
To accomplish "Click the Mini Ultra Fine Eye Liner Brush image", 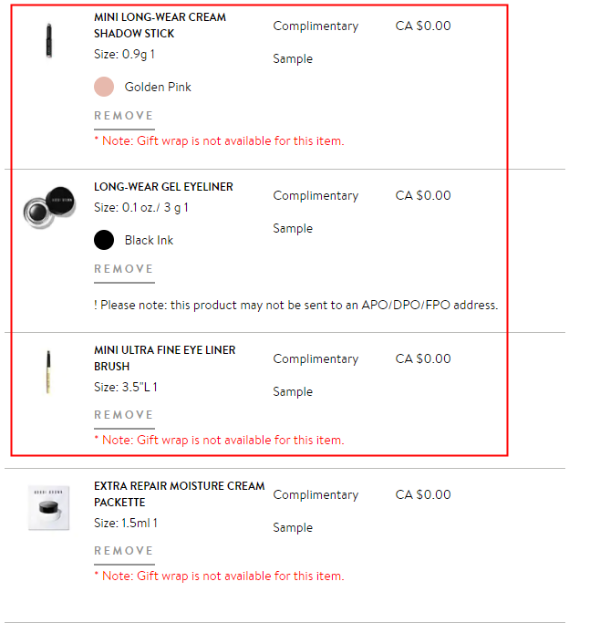I will pyautogui.click(x=48, y=371).
